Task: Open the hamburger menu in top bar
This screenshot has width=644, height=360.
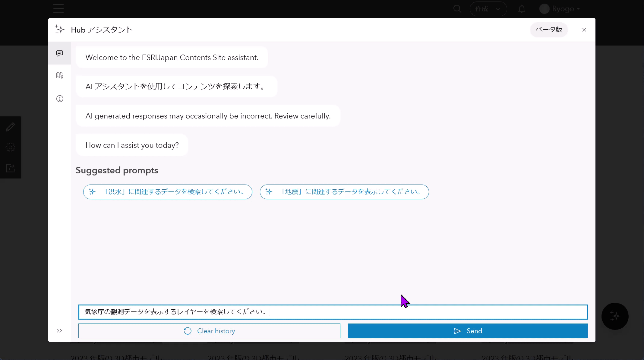Action: [x=58, y=8]
